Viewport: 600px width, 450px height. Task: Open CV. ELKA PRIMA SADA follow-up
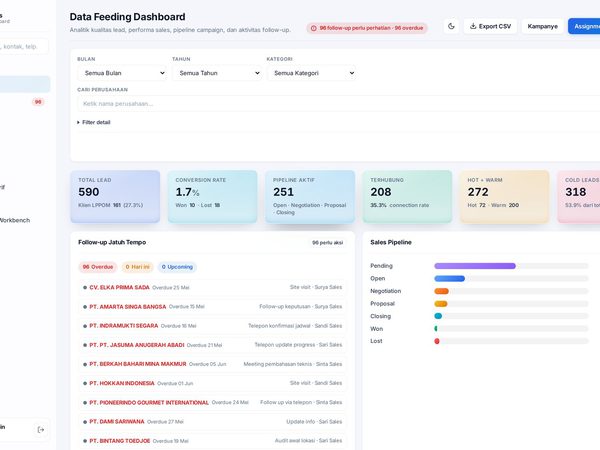pyautogui.click(x=212, y=287)
